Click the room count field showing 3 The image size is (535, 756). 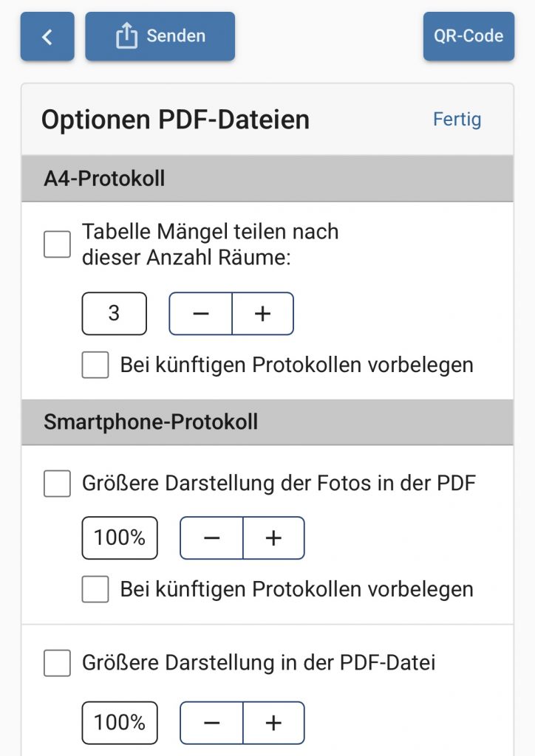tap(114, 314)
